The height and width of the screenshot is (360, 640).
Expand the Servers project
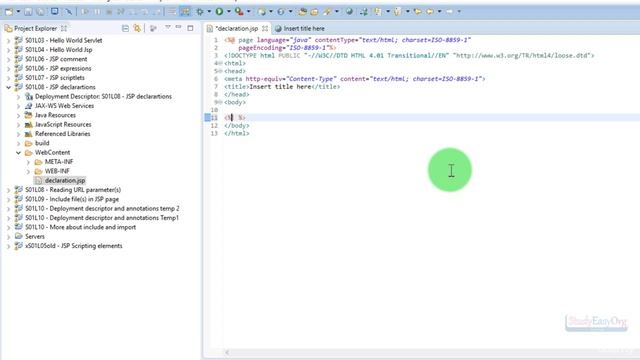tap(9, 237)
